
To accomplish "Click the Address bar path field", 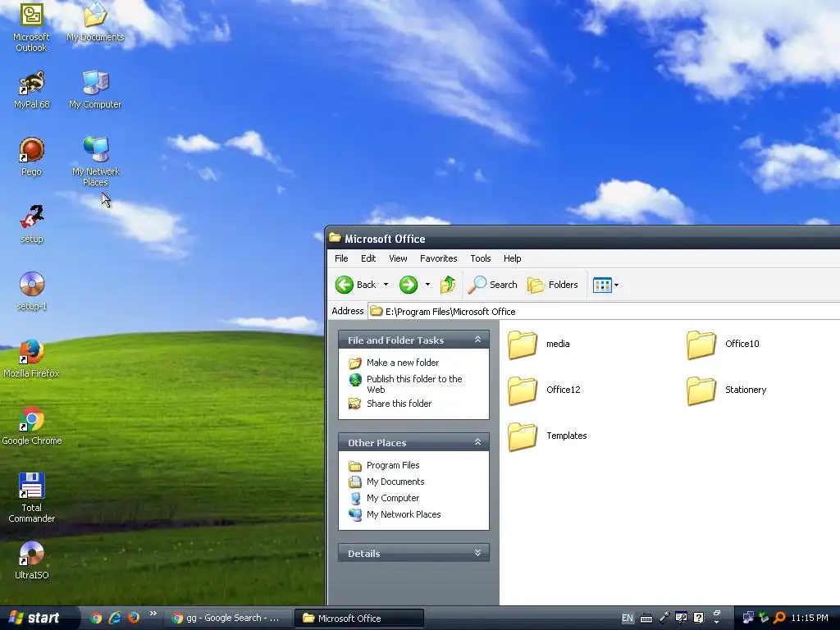I will point(605,311).
